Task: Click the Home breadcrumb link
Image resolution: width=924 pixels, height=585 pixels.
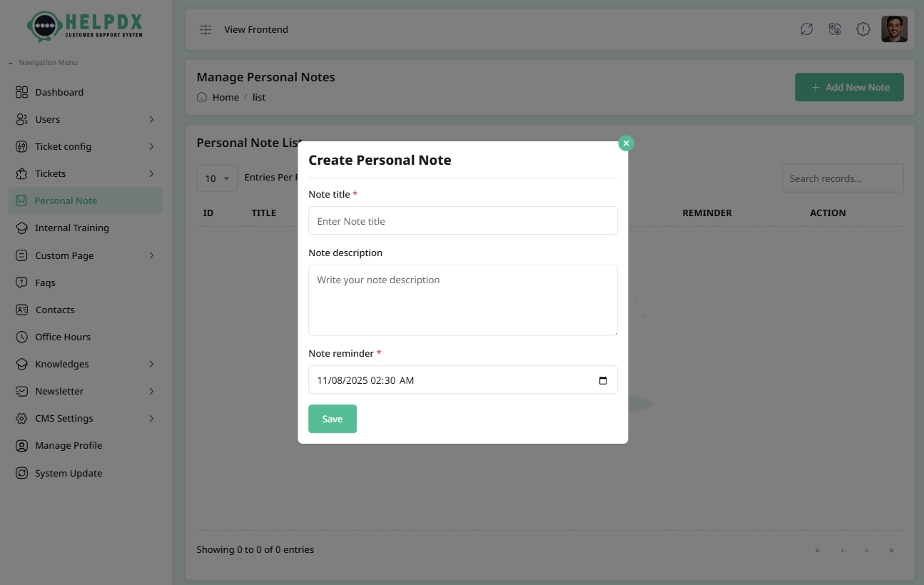Action: (225, 97)
